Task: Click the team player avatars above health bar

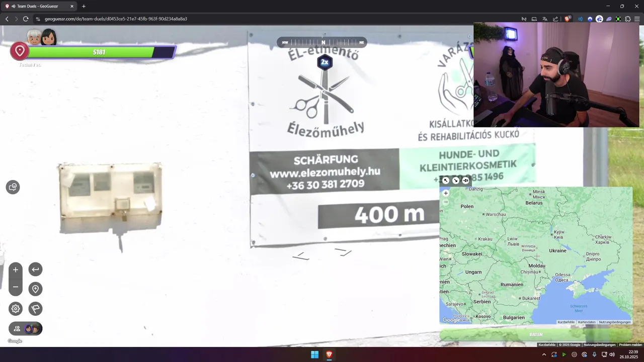Action: (41, 37)
